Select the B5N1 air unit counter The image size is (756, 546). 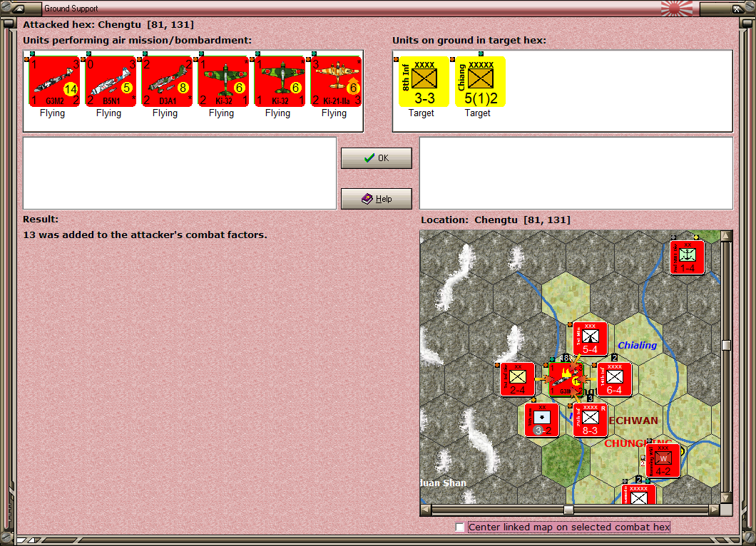111,81
